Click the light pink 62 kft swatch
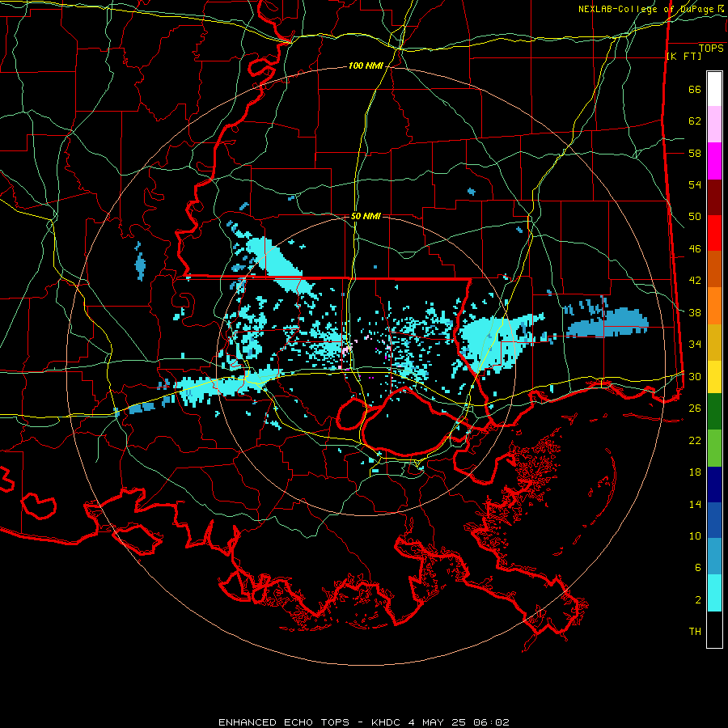The width and height of the screenshot is (728, 728). click(x=714, y=125)
